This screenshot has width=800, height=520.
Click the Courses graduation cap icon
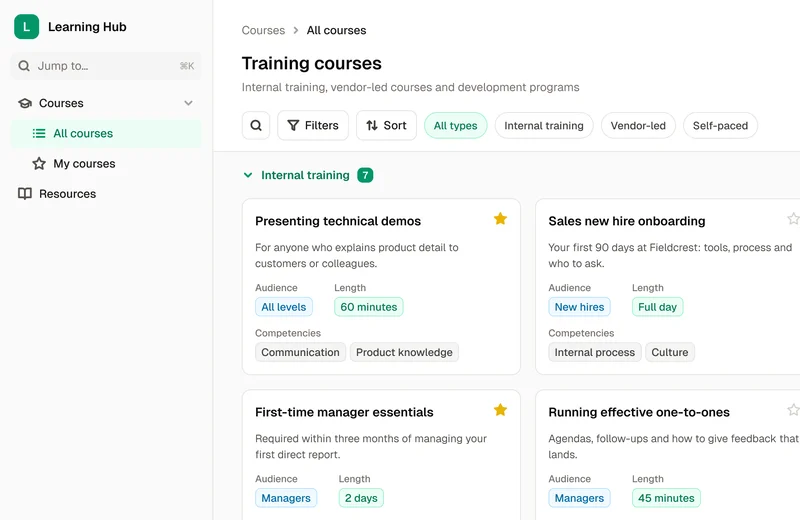point(24,103)
